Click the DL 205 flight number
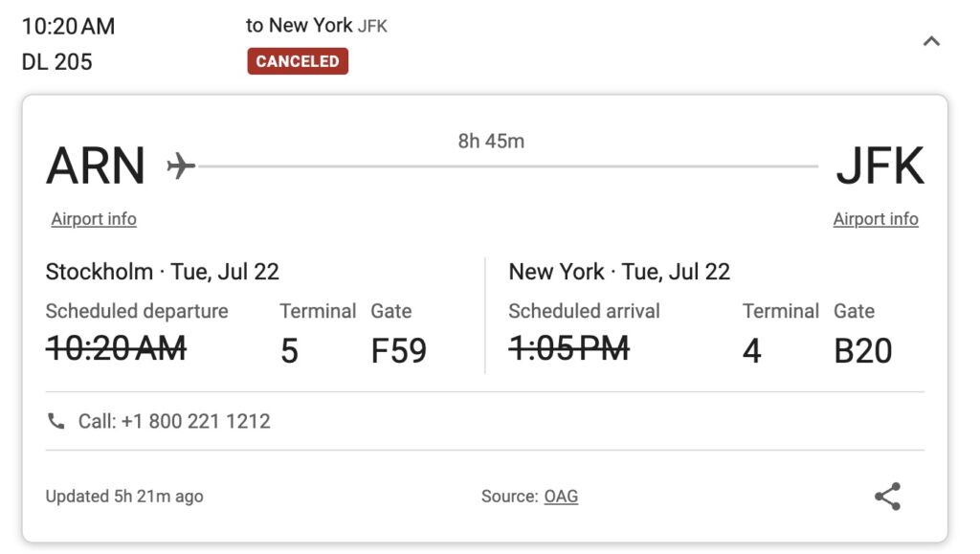Screen dimensions: 980x554 pyautogui.click(x=56, y=62)
